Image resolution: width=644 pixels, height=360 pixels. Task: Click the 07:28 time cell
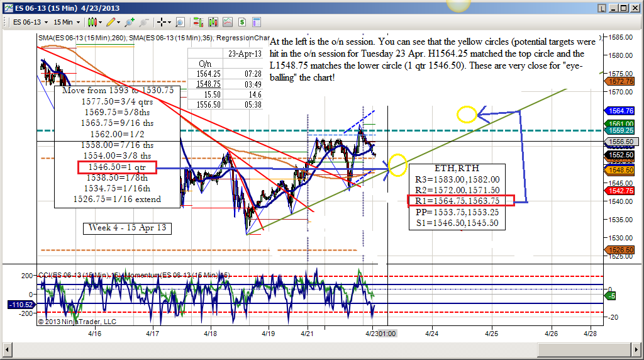coord(253,74)
